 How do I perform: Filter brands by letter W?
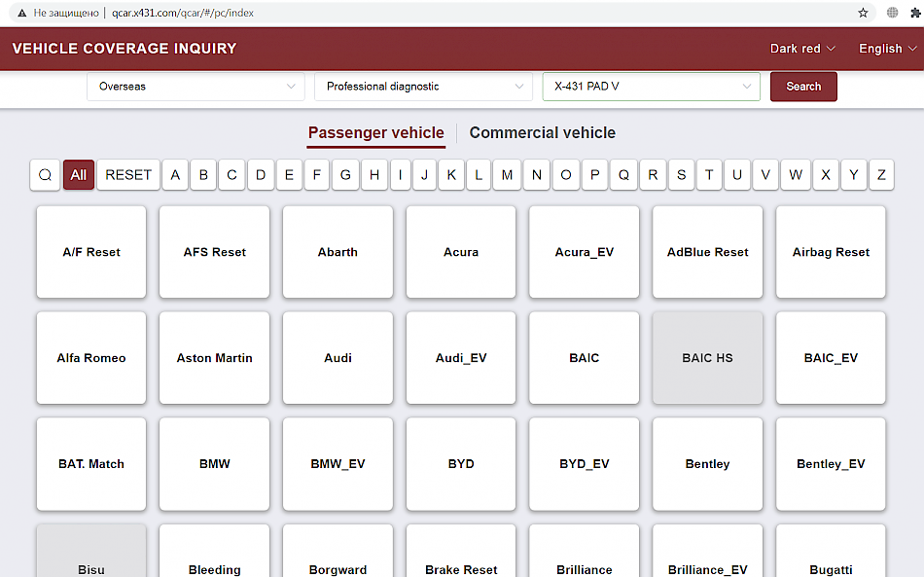796,175
